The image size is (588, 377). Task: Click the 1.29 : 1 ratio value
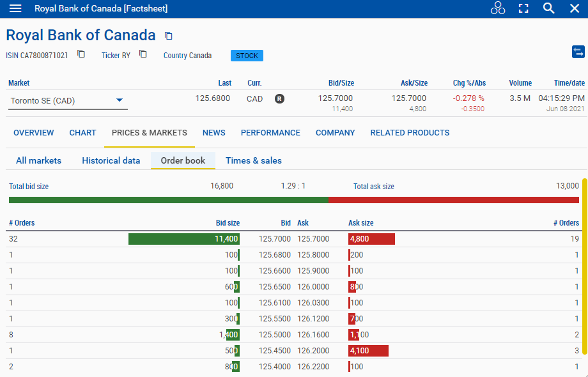[x=293, y=186]
